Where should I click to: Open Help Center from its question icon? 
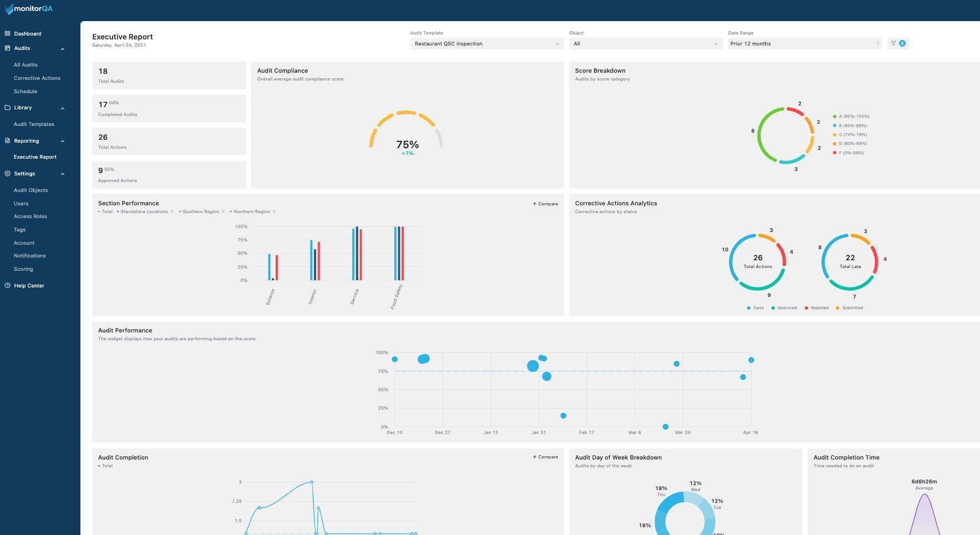coord(8,286)
